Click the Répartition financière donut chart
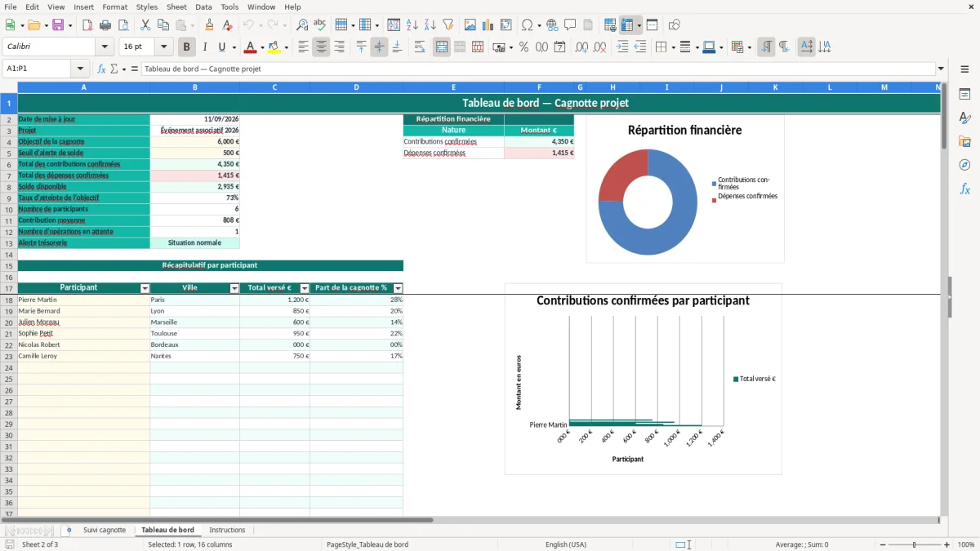This screenshot has height=551, width=980. tap(648, 202)
